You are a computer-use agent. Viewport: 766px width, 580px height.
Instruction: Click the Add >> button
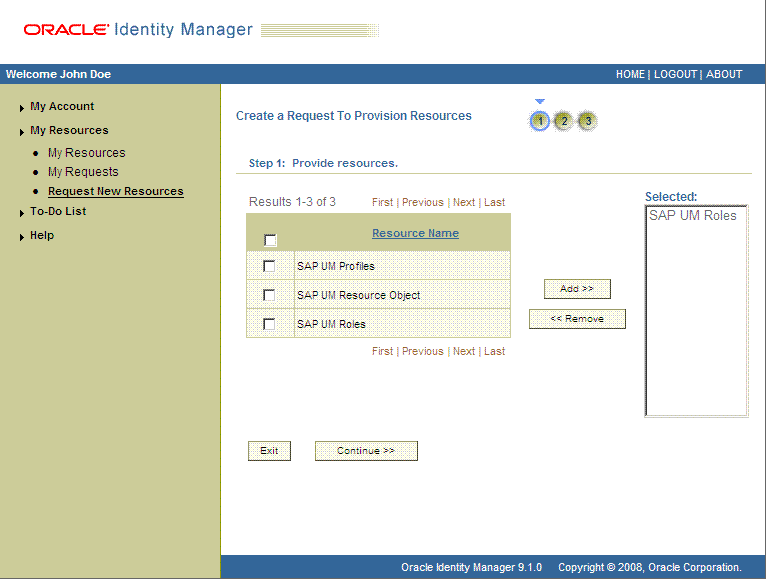577,289
